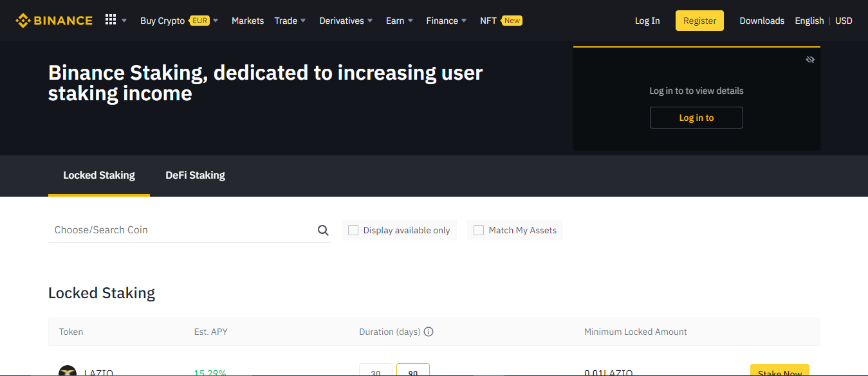This screenshot has width=868, height=376.
Task: Enable Display available only checkbox
Action: [353, 230]
